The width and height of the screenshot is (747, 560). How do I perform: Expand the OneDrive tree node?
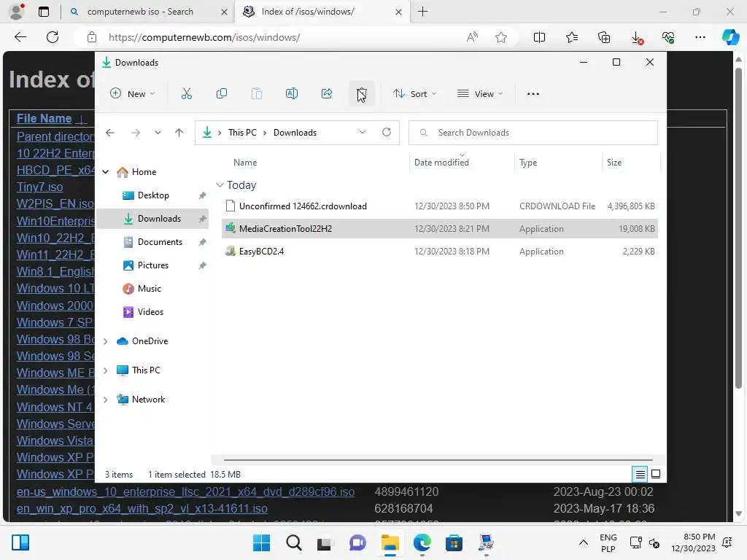[x=106, y=341]
